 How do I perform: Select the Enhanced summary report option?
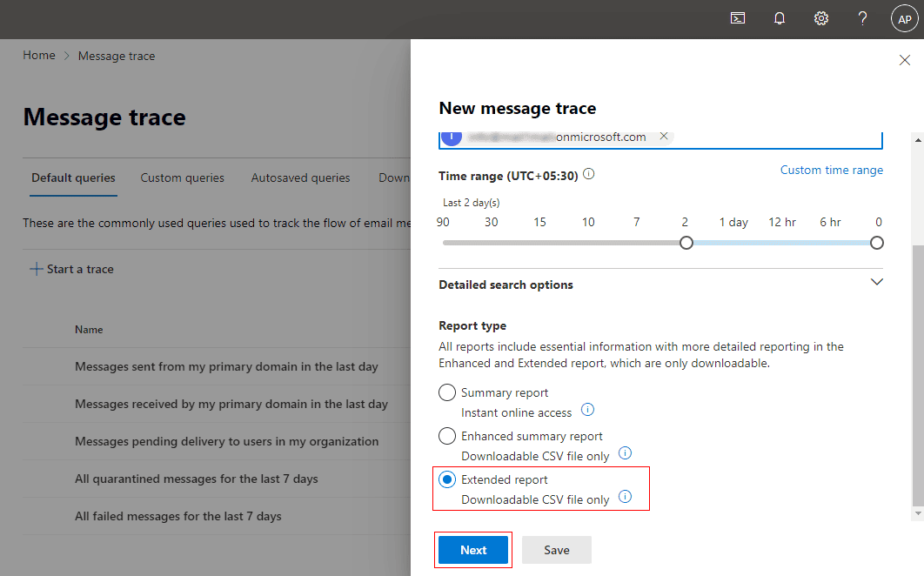[447, 436]
